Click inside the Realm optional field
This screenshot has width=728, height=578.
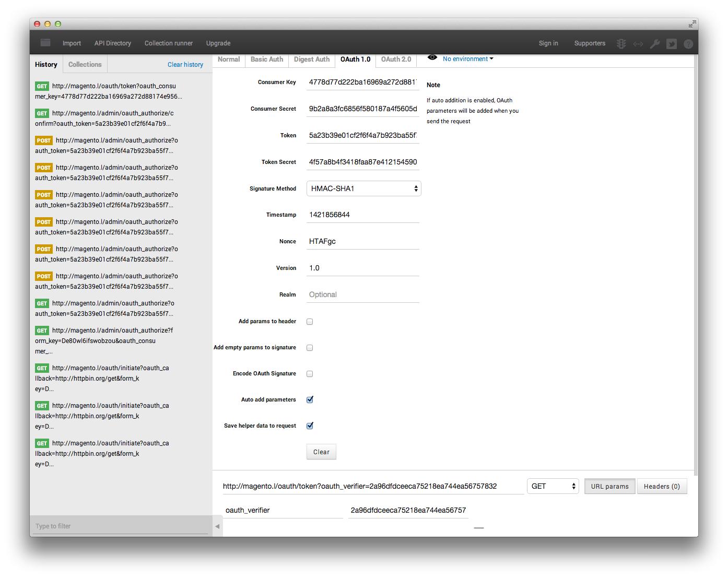point(362,294)
